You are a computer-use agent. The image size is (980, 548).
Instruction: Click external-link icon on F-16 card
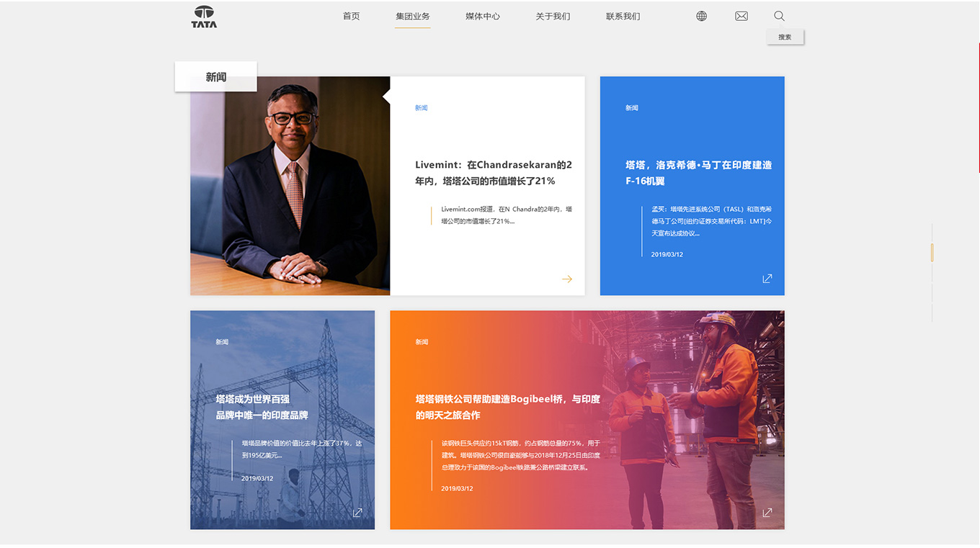(x=767, y=279)
